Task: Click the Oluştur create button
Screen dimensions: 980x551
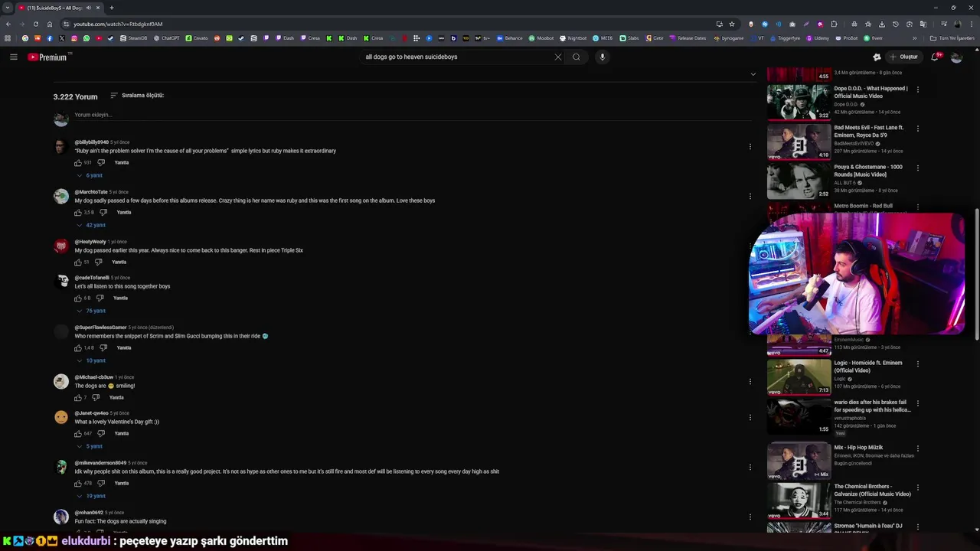Action: (903, 57)
